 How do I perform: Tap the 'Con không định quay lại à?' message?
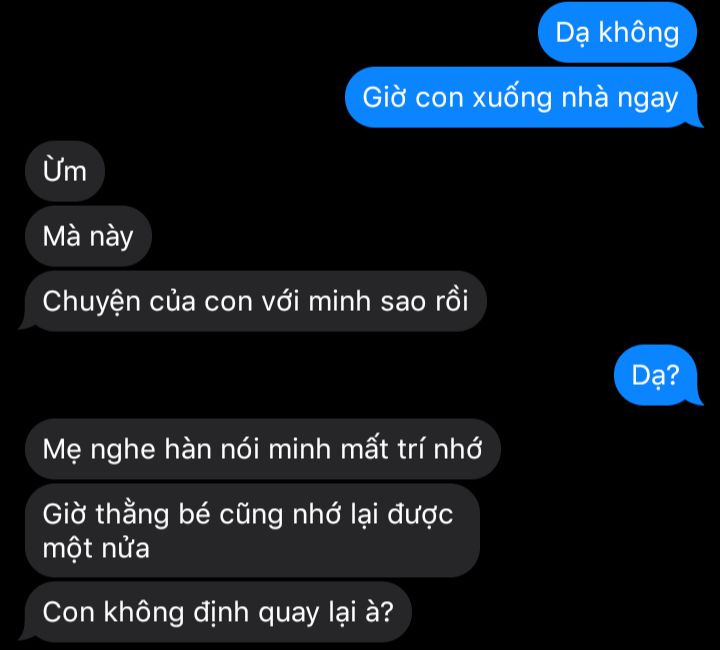coord(218,611)
